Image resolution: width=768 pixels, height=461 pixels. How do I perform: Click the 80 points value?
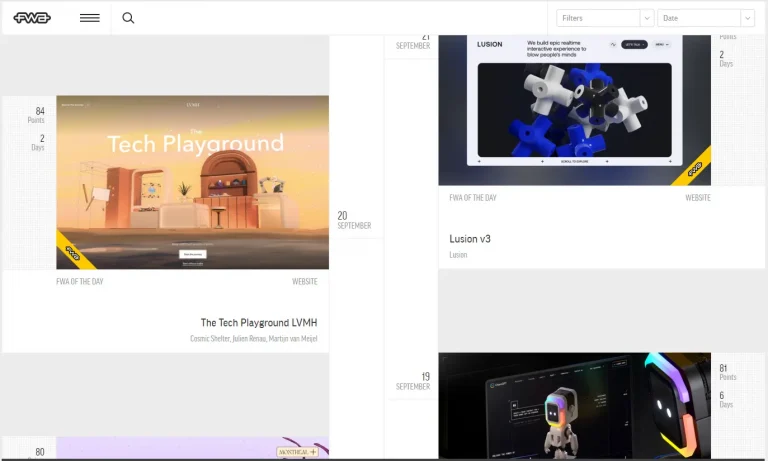(x=40, y=452)
